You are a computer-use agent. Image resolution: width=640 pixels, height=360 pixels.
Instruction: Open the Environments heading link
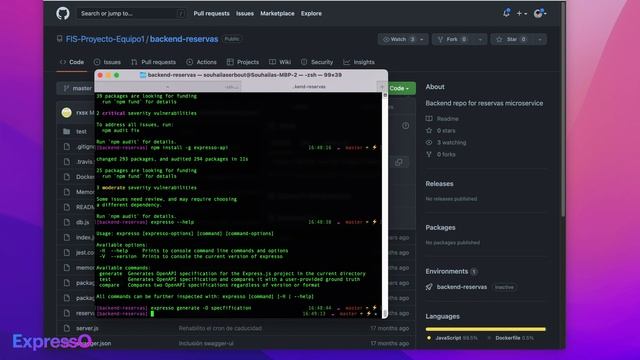click(x=447, y=271)
